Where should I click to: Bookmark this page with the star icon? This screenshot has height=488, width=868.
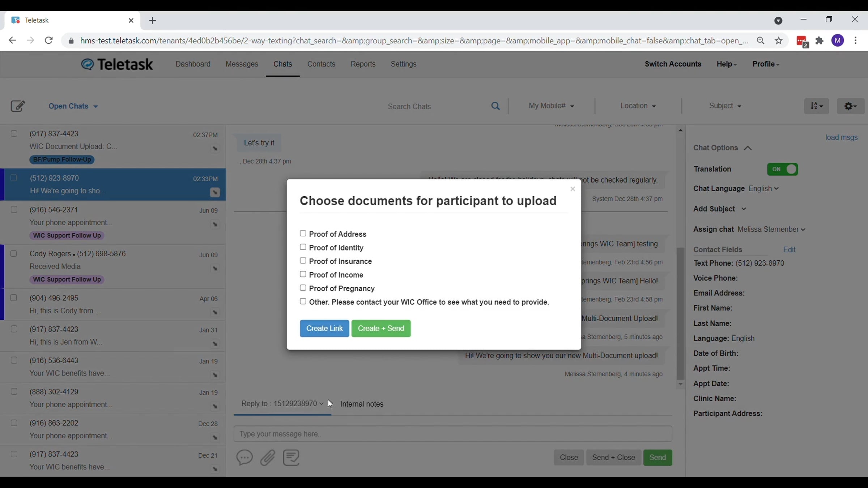779,40
